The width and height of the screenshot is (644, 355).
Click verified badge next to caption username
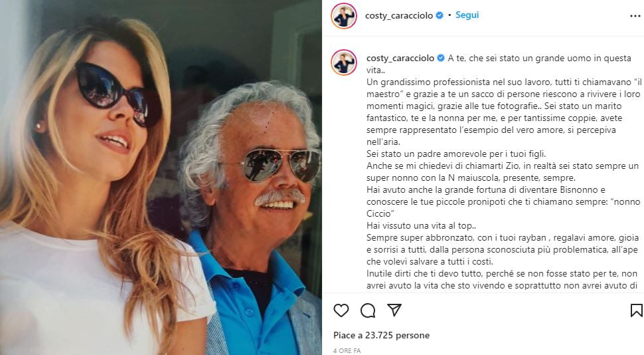point(440,59)
